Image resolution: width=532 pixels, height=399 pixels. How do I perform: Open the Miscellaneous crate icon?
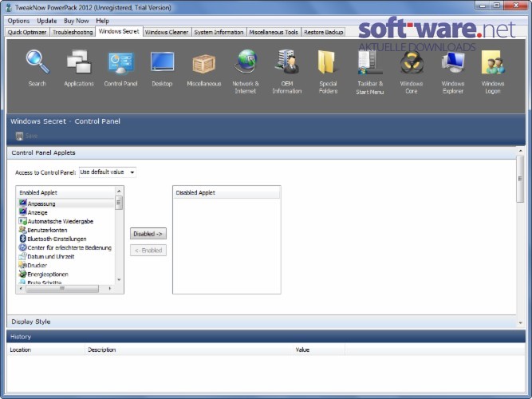point(204,63)
